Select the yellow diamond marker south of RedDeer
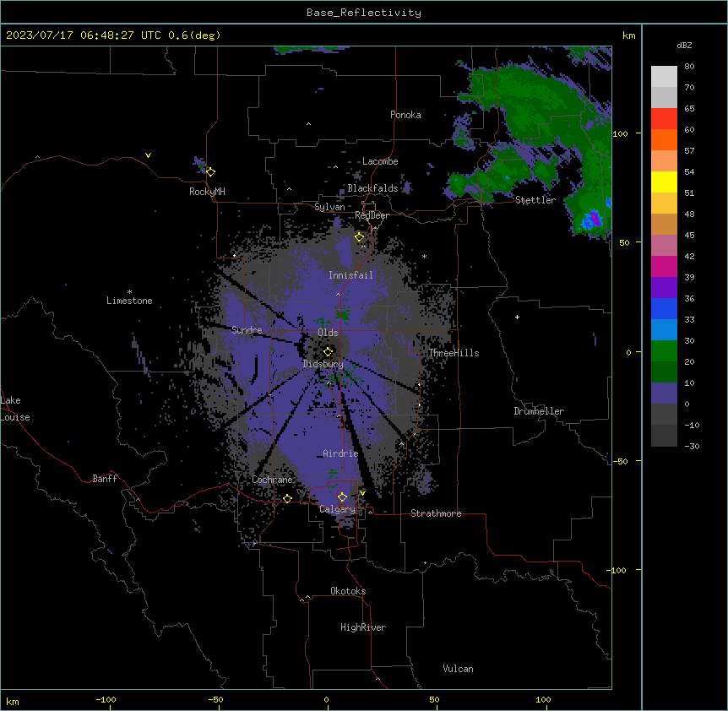The height and width of the screenshot is (711, 728). (360, 237)
